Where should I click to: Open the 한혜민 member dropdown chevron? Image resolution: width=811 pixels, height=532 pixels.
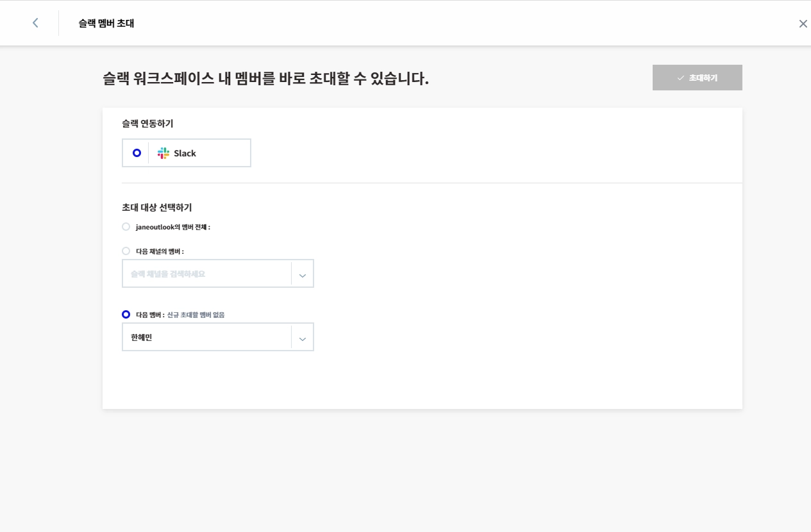tap(303, 338)
